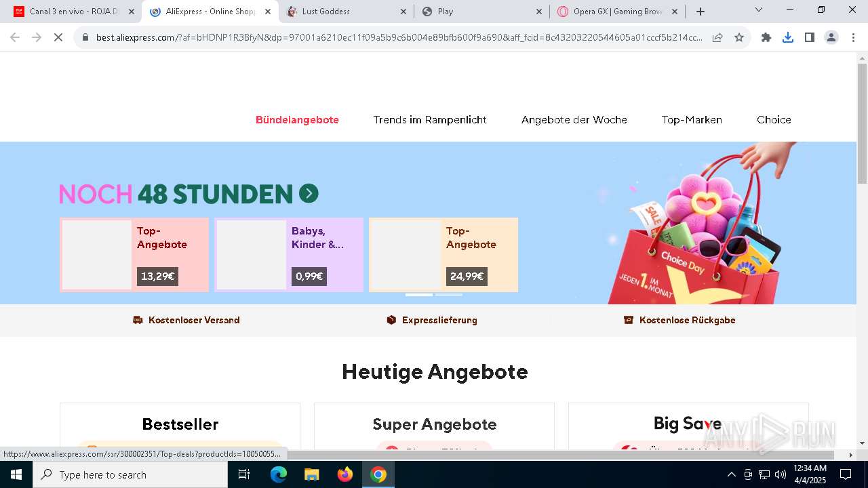Bookmark this page with star

coord(739,37)
